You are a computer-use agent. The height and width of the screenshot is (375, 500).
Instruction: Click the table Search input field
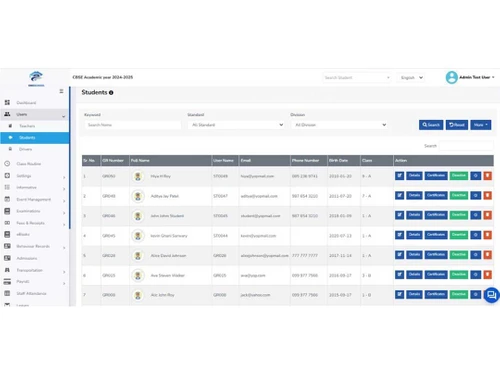pos(466,146)
